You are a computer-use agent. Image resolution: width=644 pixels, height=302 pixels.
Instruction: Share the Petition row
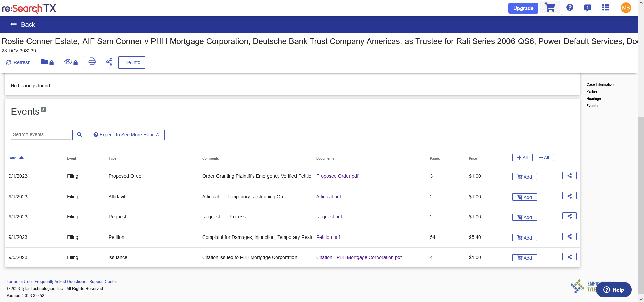pos(570,236)
